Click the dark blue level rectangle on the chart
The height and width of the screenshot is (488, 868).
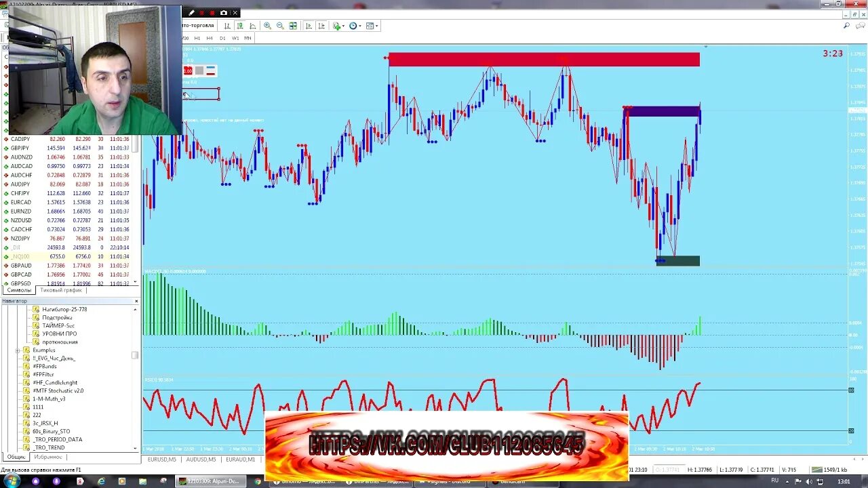click(662, 112)
